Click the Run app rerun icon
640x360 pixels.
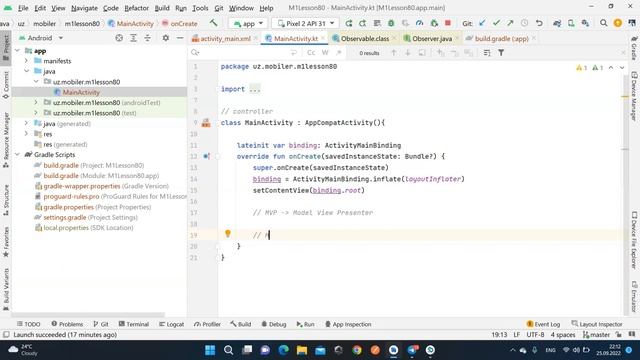pos(349,23)
